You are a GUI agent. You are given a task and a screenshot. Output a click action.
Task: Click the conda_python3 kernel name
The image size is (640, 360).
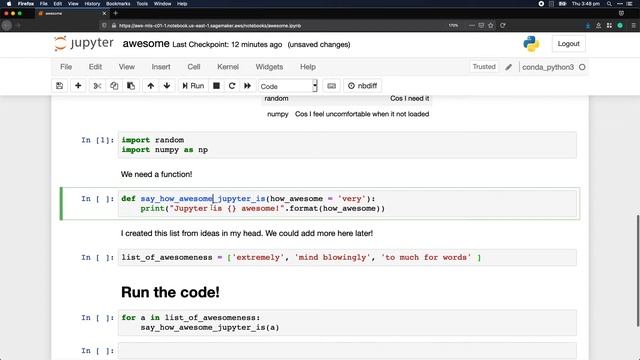point(548,67)
